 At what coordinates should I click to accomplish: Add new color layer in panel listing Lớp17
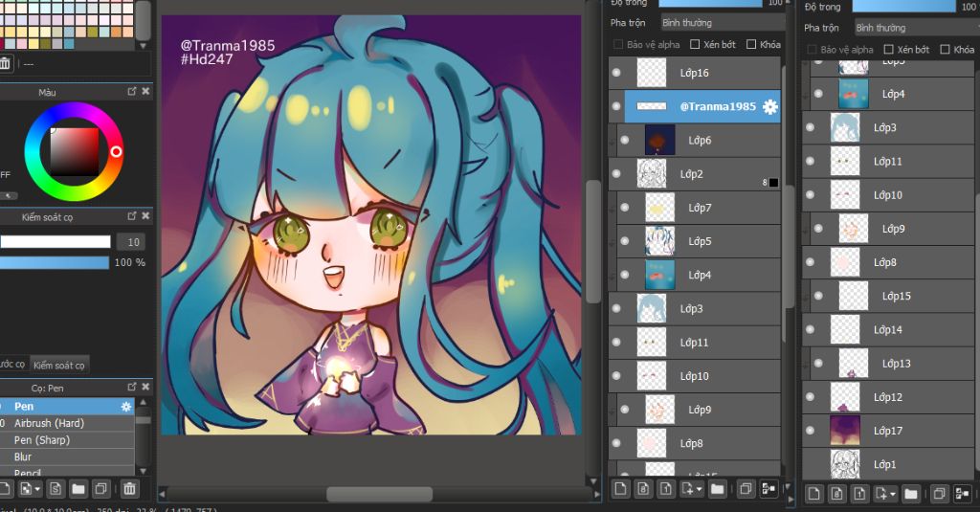pos(814,494)
